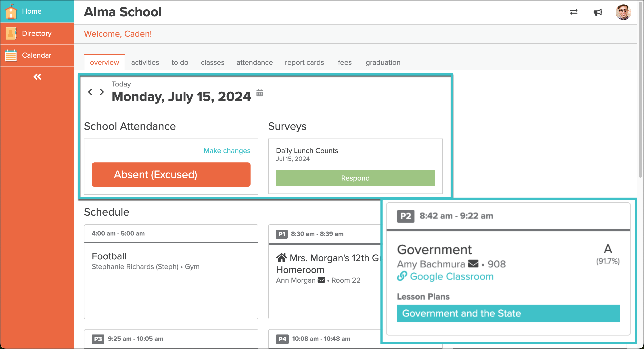Open the Google Classroom link
644x349 pixels.
pyautogui.click(x=452, y=276)
